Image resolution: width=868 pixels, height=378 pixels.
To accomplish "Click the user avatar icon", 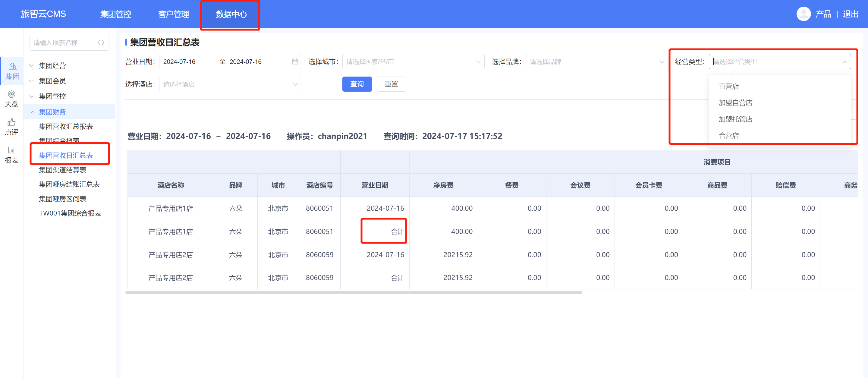I will [803, 14].
